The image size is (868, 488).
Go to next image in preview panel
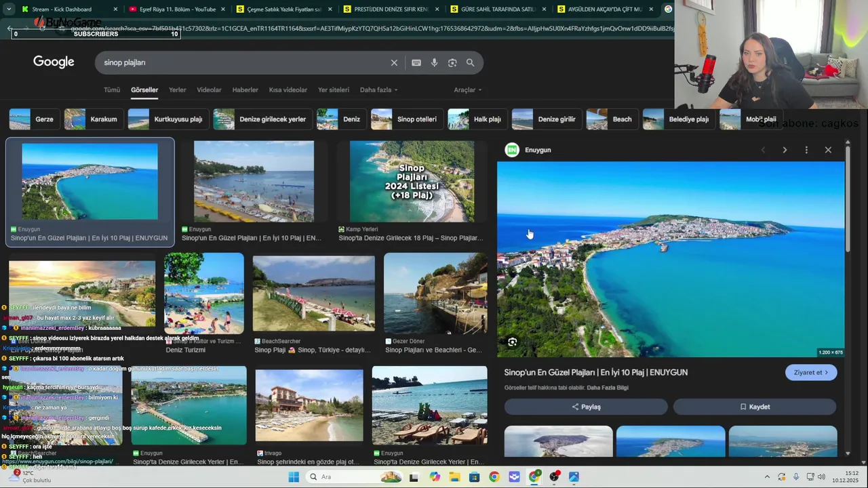pos(785,150)
